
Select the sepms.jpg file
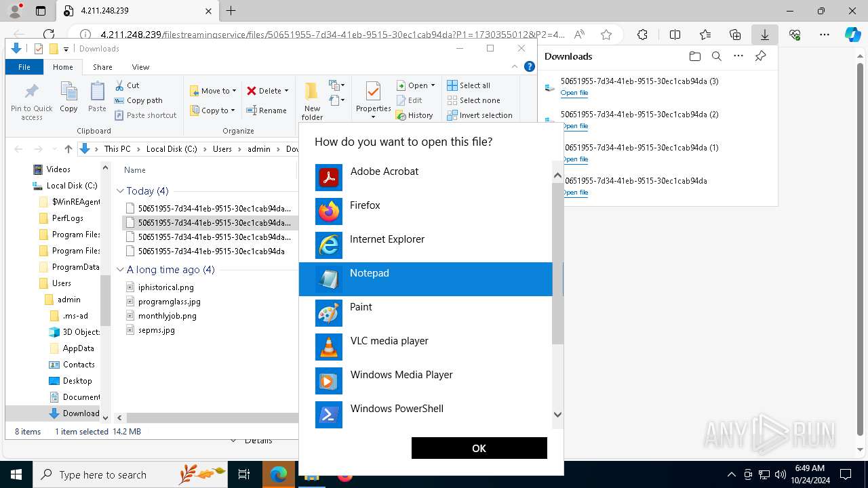coord(151,330)
